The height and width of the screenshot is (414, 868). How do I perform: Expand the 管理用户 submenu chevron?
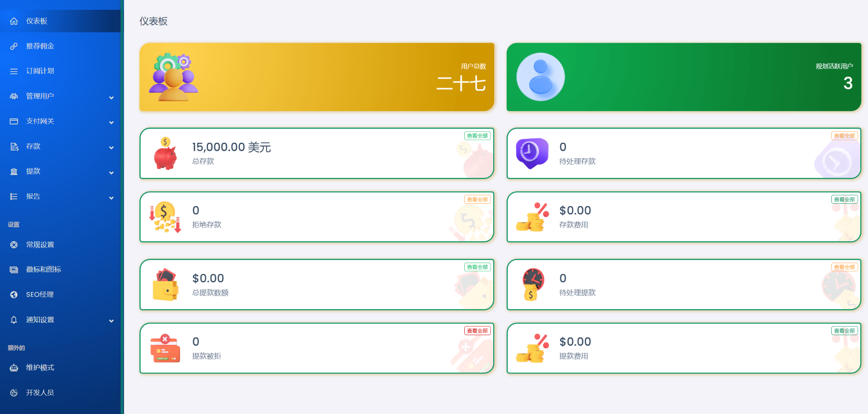pos(111,98)
